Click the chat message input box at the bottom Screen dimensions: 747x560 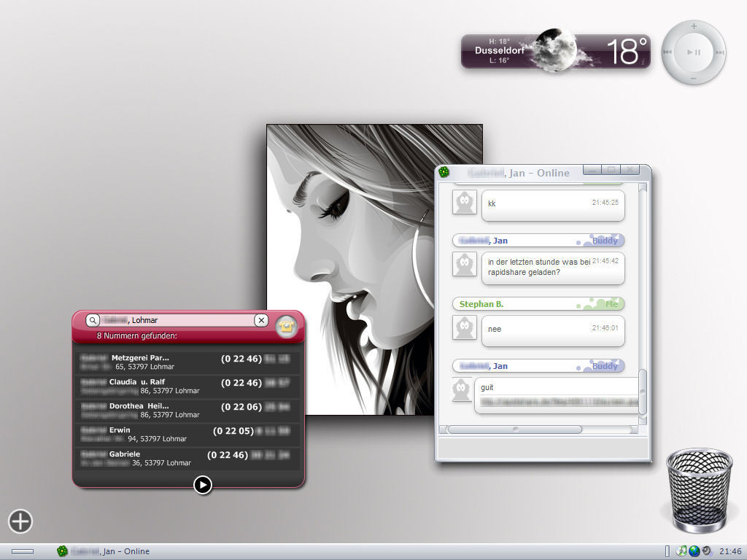[543, 448]
